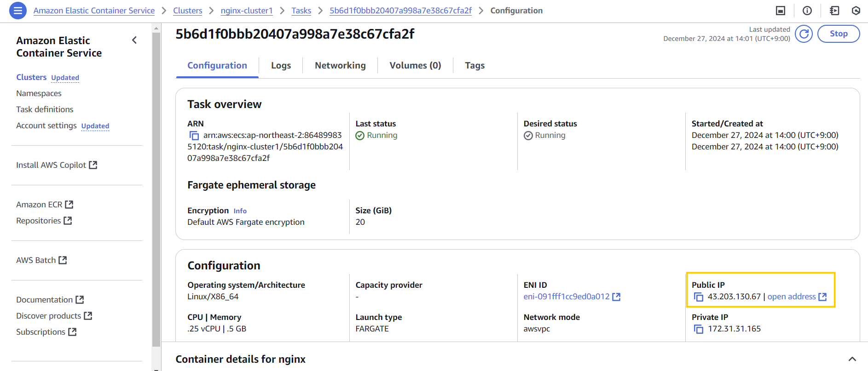Click the info panel icon in header

[x=807, y=11]
